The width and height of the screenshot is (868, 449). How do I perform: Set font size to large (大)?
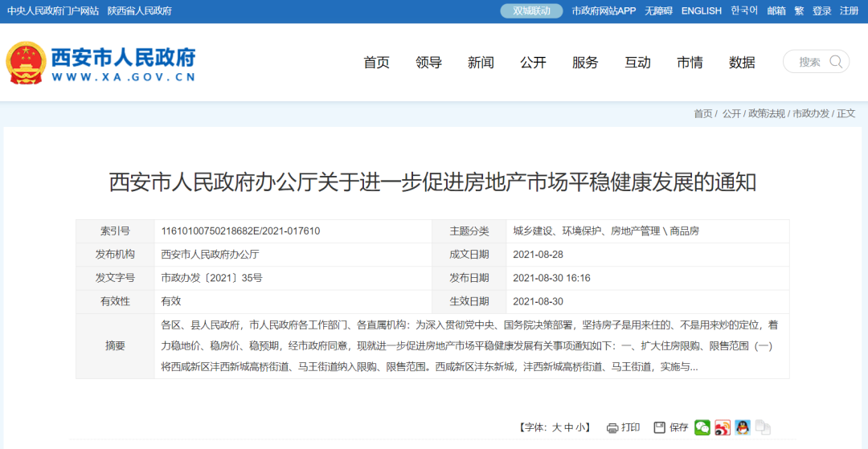[556, 427]
